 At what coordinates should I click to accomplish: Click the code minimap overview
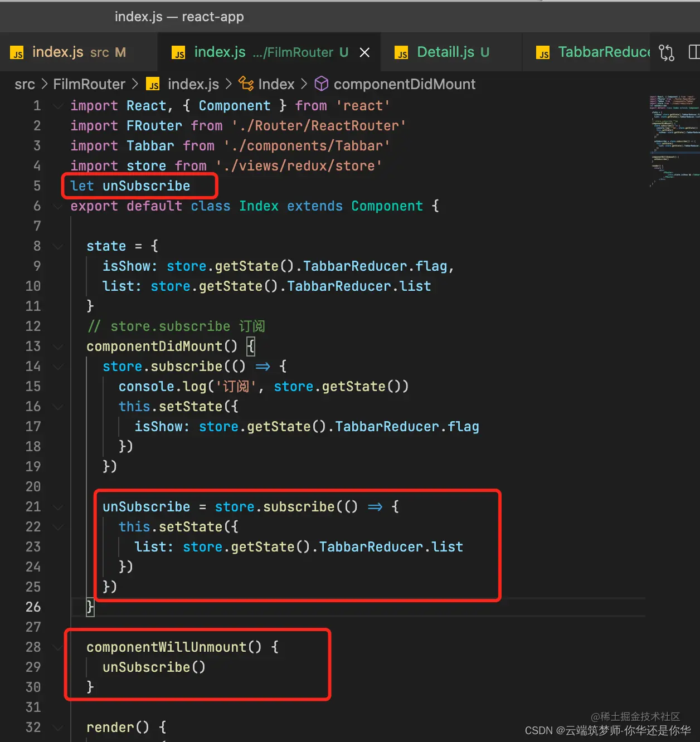[674, 141]
